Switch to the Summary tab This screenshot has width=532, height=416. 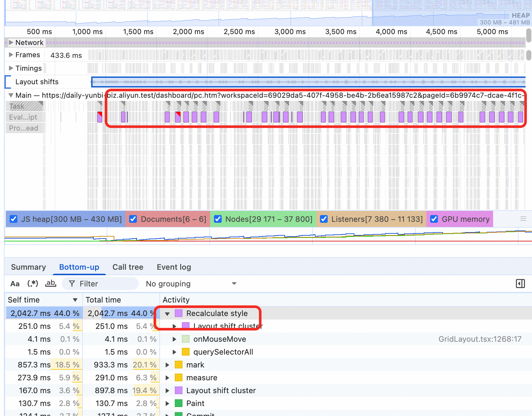click(x=28, y=267)
